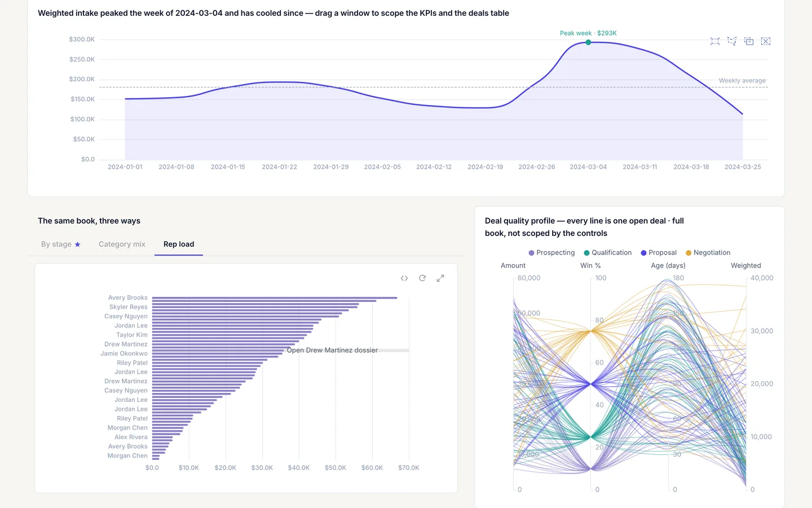
Task: Activate the rectangle brush selection tool
Action: coord(715,41)
